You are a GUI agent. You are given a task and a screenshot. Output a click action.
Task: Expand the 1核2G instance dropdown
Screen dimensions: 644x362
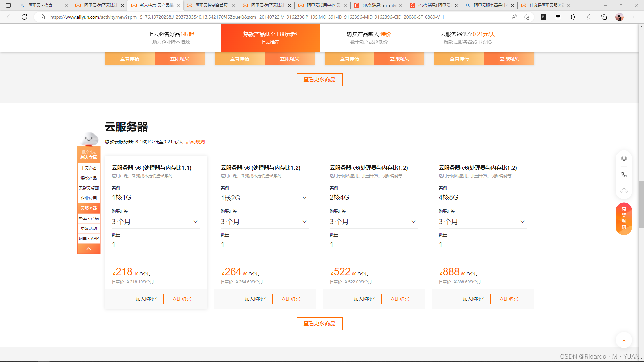click(x=304, y=198)
